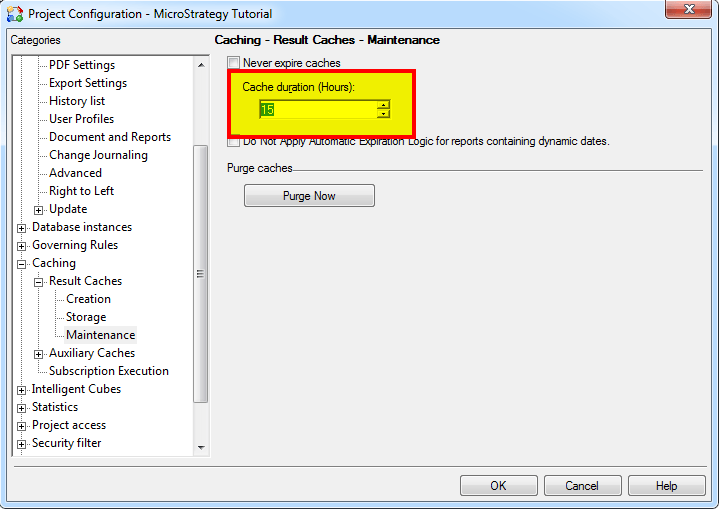Decrease cache duration with the down arrow
The width and height of the screenshot is (721, 511).
(x=383, y=114)
